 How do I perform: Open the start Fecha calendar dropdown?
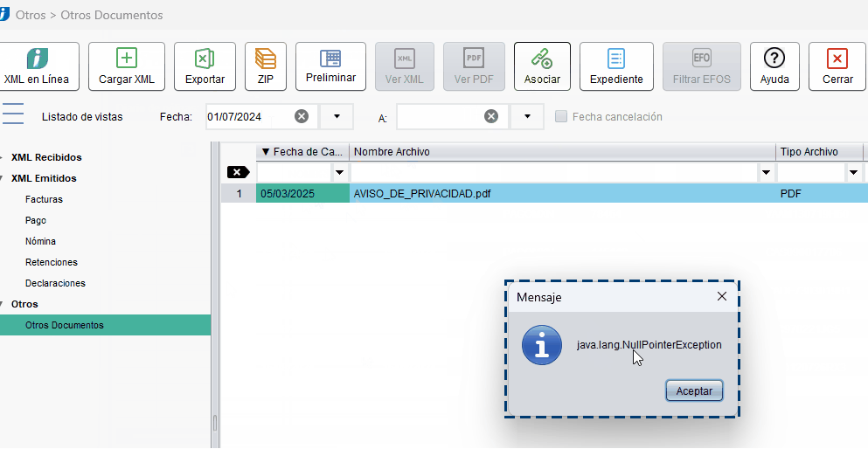[337, 116]
